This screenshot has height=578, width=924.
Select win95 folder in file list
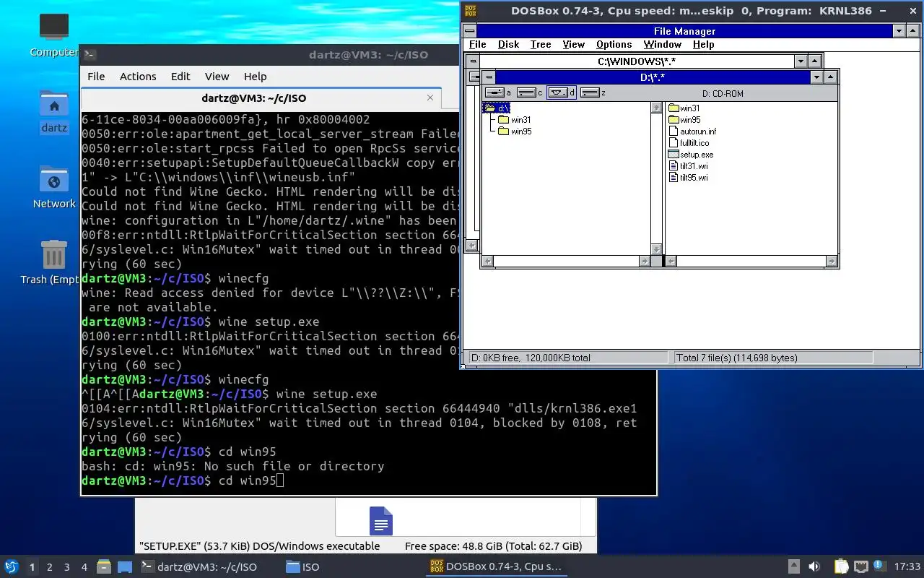pos(684,120)
